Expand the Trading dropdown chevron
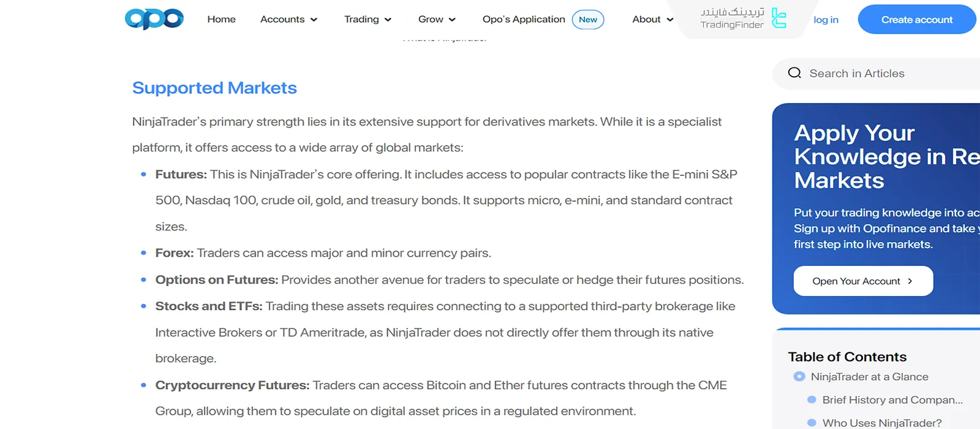The image size is (980, 429). pos(388,20)
